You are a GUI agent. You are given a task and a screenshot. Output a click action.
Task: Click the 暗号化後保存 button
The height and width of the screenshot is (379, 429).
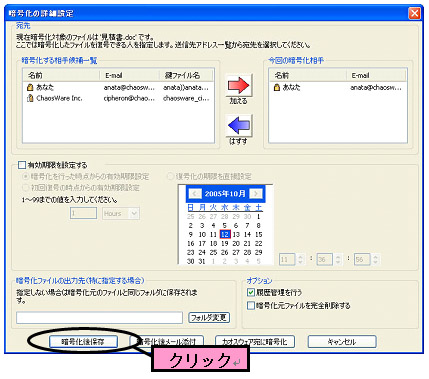tap(83, 341)
